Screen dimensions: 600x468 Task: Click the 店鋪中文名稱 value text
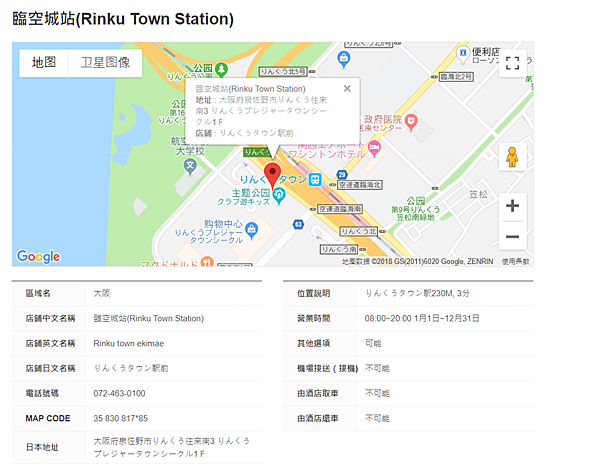tap(148, 318)
